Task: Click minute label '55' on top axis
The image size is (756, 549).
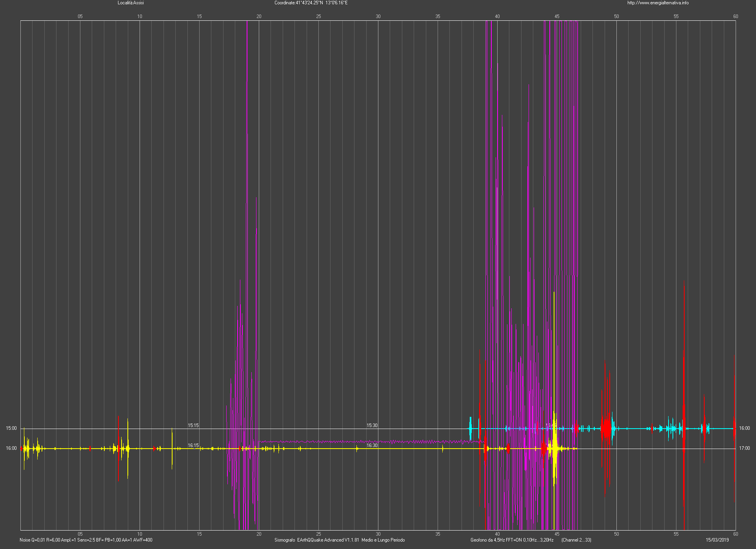Action: (676, 16)
